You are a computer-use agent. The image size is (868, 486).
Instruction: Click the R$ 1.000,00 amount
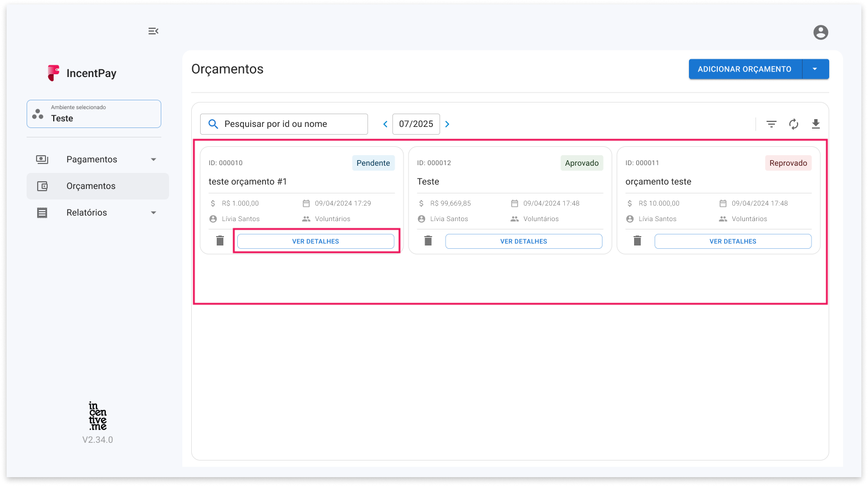point(241,203)
